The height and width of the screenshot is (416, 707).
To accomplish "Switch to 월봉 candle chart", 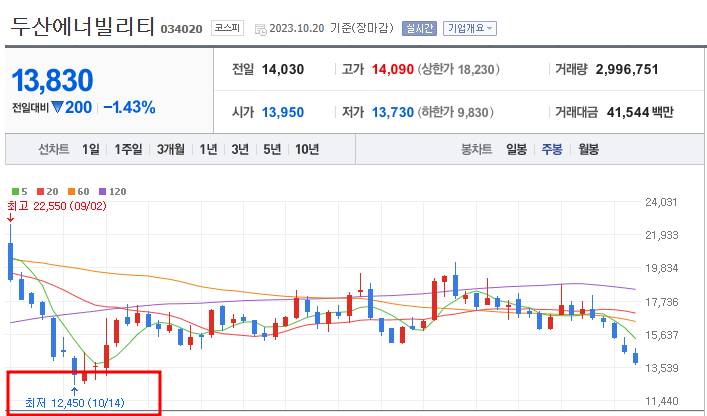I will click(588, 149).
